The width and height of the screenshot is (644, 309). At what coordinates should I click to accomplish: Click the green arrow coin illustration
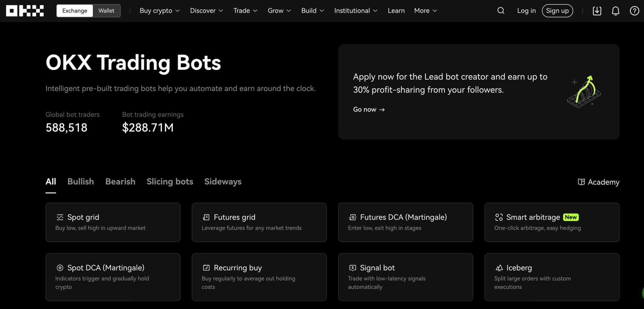coord(584,91)
